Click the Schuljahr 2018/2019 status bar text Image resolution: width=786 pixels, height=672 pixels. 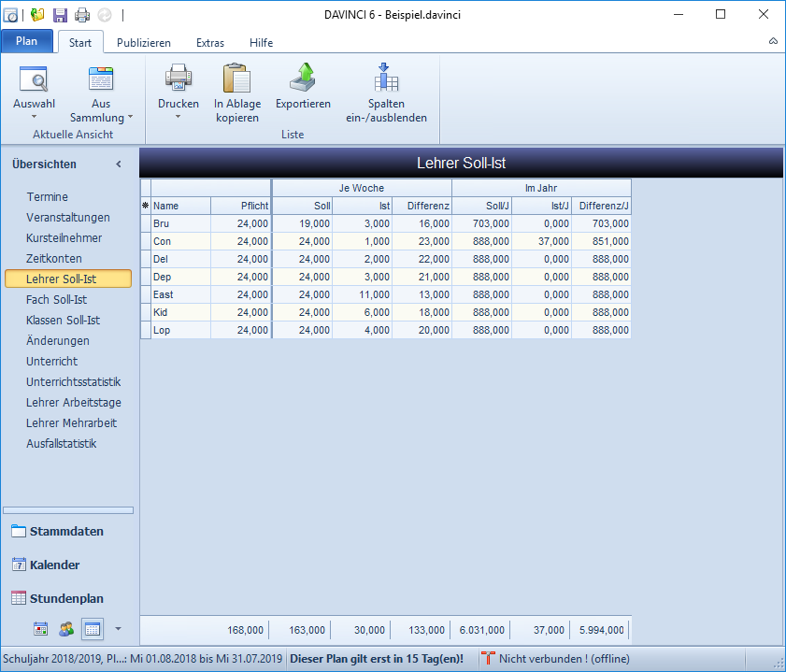click(x=143, y=658)
